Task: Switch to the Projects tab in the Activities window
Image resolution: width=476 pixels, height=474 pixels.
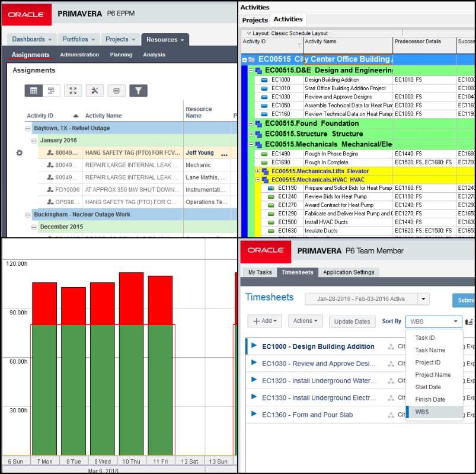Action: click(254, 20)
